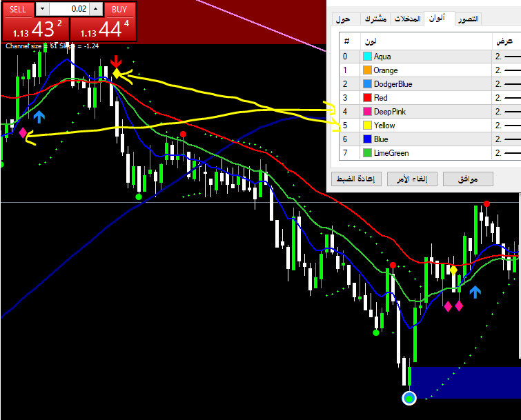521x420 pixels.
Task: Click the yellow diamond beside the red arrow
Action: (117, 73)
